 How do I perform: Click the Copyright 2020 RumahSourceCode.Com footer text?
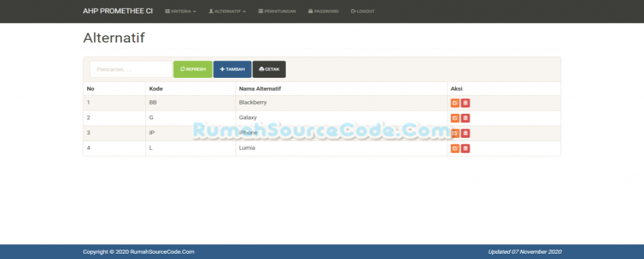[x=139, y=252]
